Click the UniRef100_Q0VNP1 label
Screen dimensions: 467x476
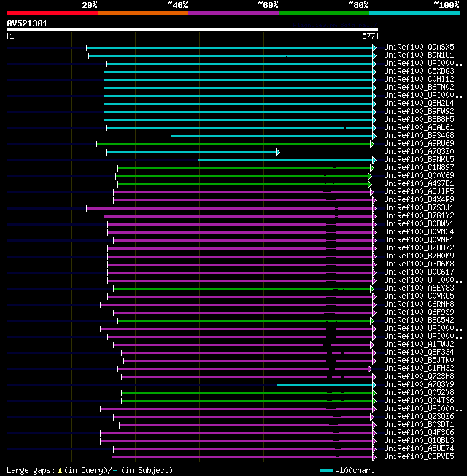pos(419,239)
